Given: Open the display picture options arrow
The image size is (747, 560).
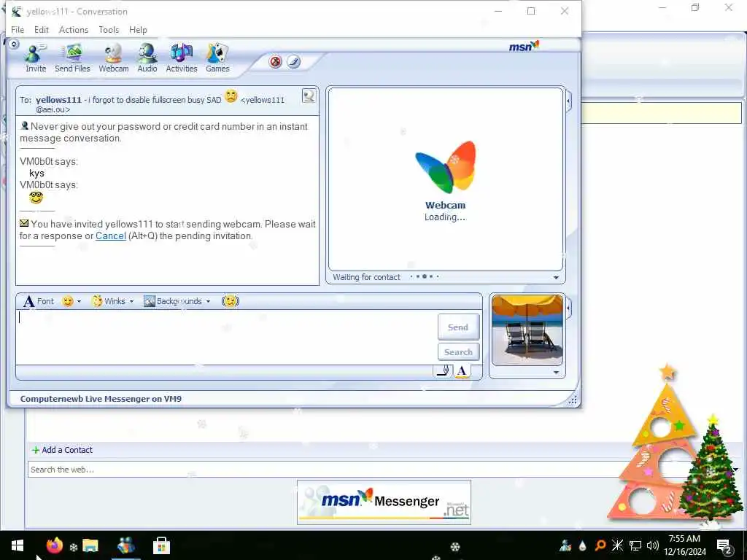Looking at the screenshot, I should click(x=556, y=373).
